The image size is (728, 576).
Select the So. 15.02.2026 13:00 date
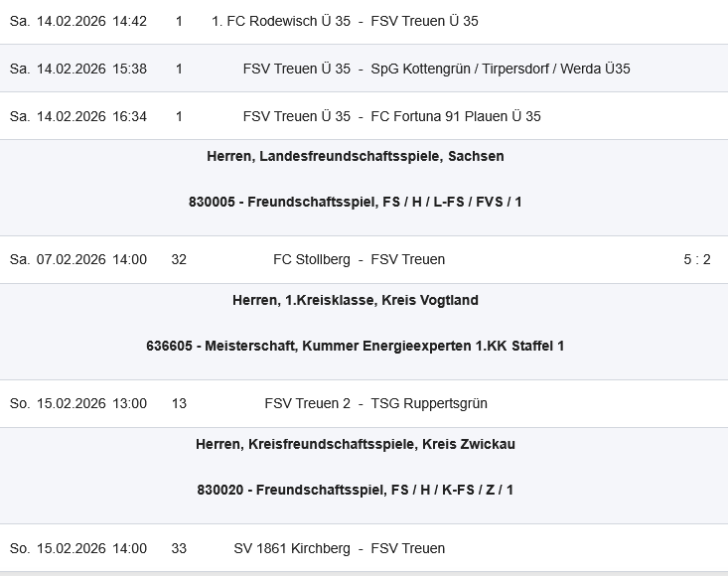click(x=78, y=403)
